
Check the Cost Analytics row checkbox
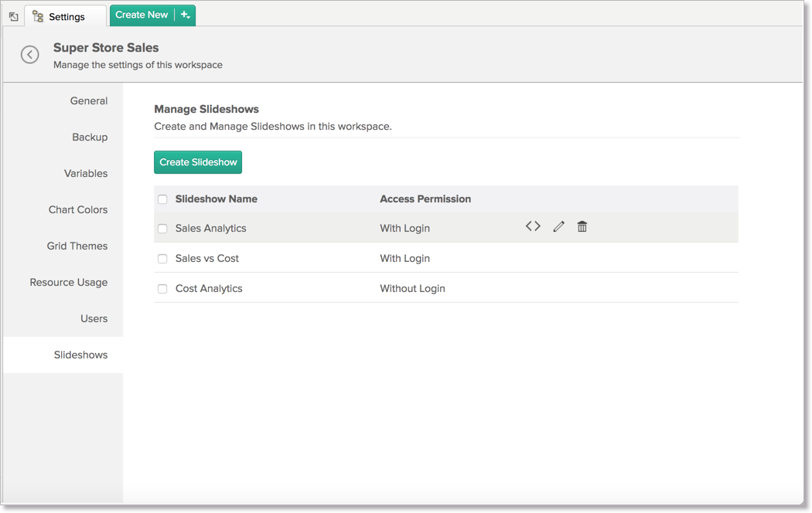pyautogui.click(x=162, y=288)
